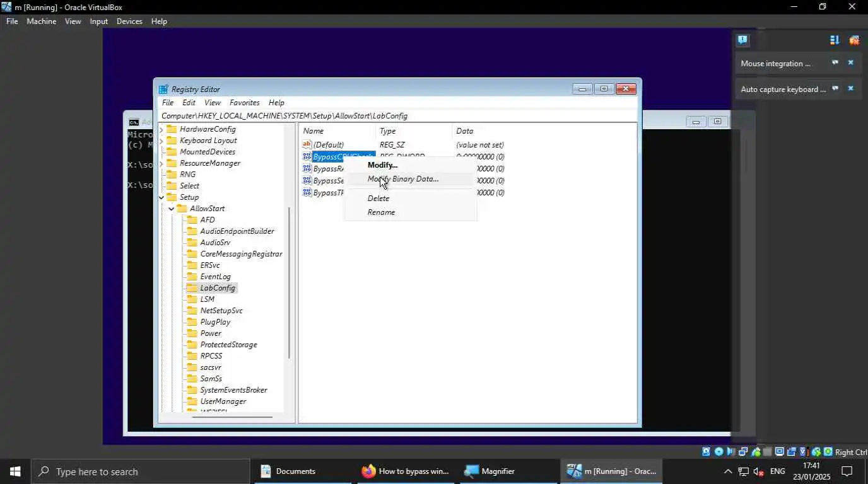Collapse the AllowStart key
The width and height of the screenshot is (868, 484).
tap(172, 209)
